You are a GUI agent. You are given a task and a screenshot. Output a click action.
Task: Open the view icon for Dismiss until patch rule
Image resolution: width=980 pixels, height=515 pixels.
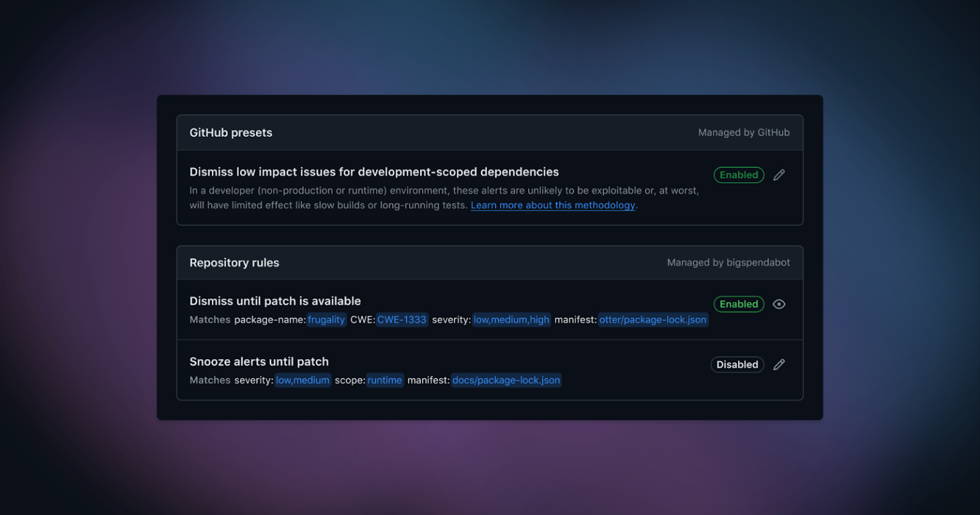(779, 304)
